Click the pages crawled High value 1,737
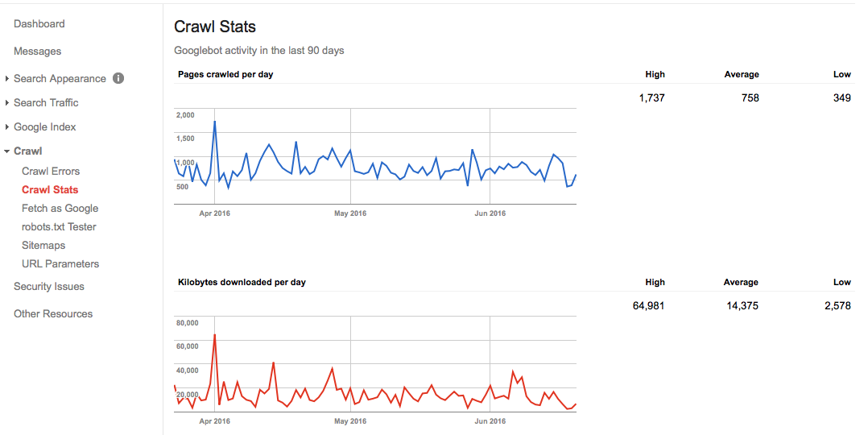 click(650, 98)
